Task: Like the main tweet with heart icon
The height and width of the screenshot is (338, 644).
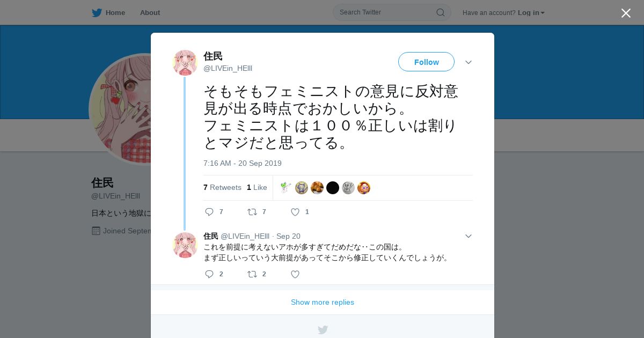Action: (295, 212)
